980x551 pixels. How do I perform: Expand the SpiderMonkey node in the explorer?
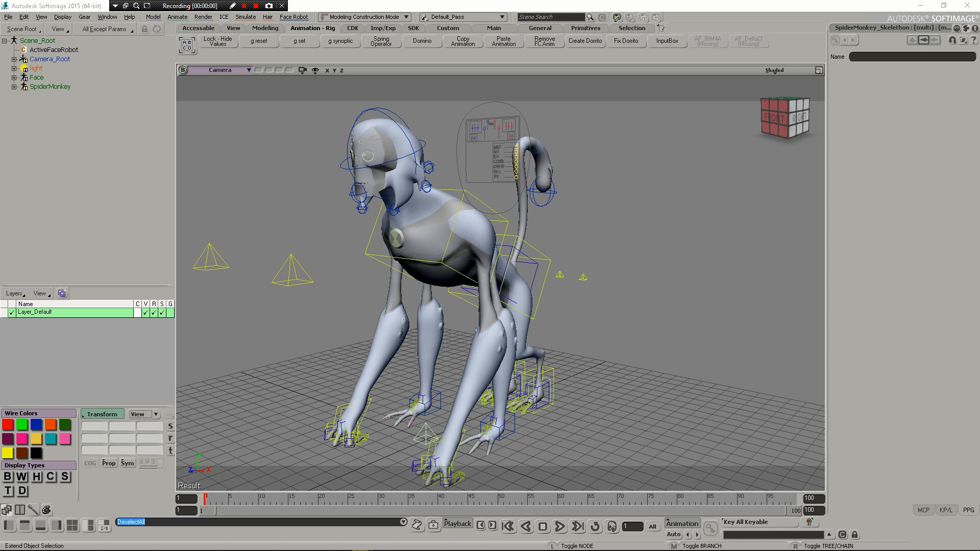(14, 87)
